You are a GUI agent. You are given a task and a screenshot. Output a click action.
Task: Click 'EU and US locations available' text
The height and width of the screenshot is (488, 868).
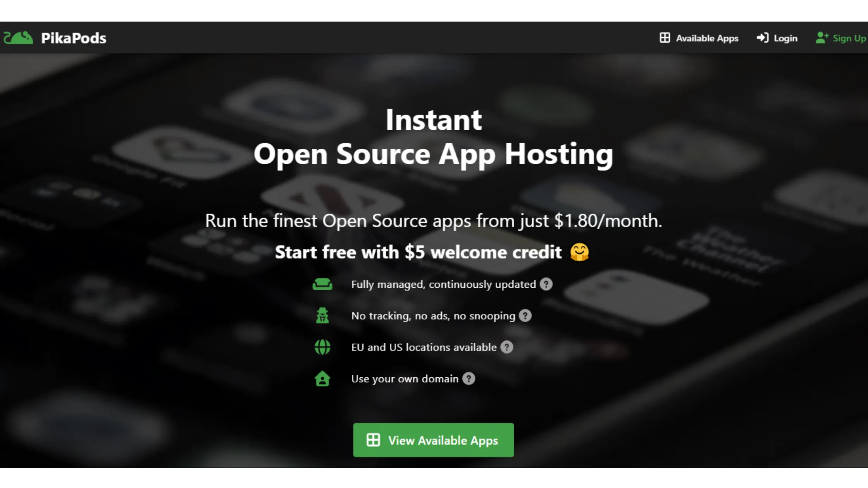pos(424,347)
